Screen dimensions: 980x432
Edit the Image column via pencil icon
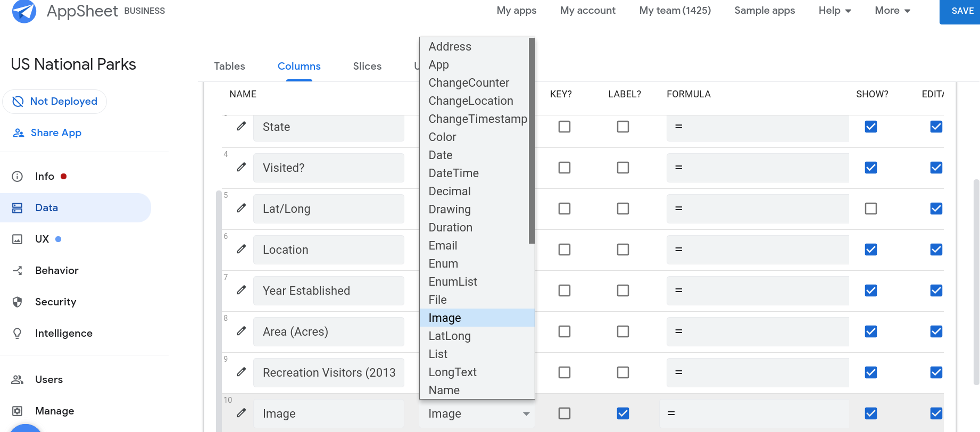(242, 413)
